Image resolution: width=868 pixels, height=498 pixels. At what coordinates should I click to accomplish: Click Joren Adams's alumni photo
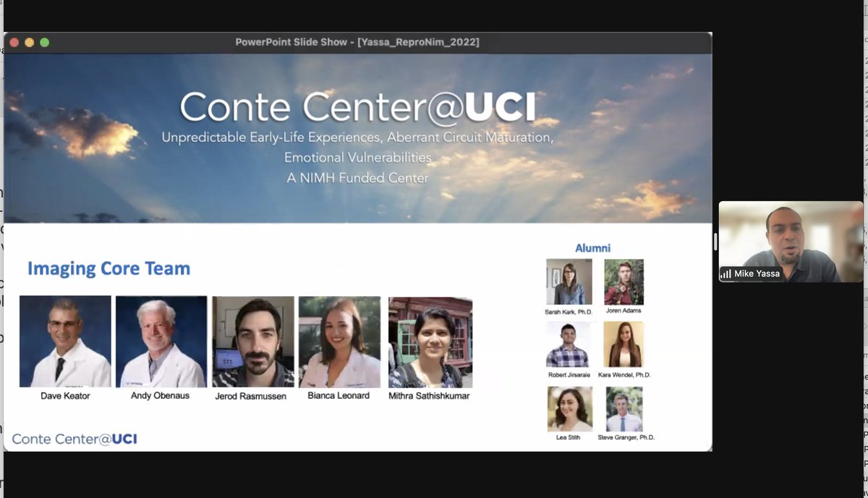click(x=624, y=282)
